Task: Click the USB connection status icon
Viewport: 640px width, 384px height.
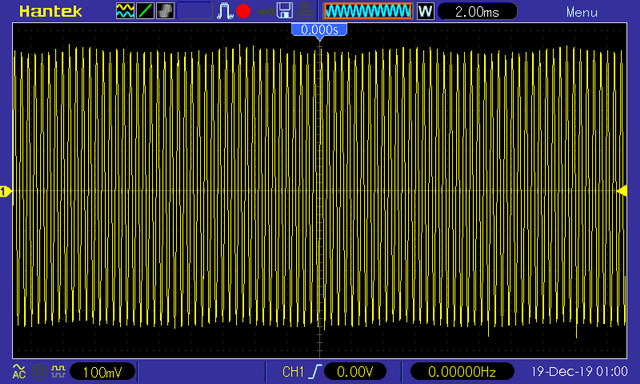Action: click(264, 11)
